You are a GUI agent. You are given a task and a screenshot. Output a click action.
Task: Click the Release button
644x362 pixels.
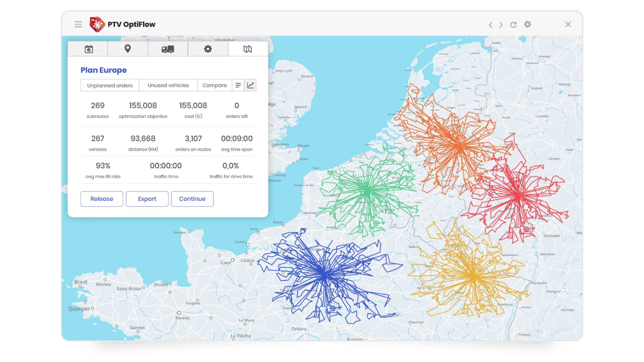pyautogui.click(x=102, y=199)
